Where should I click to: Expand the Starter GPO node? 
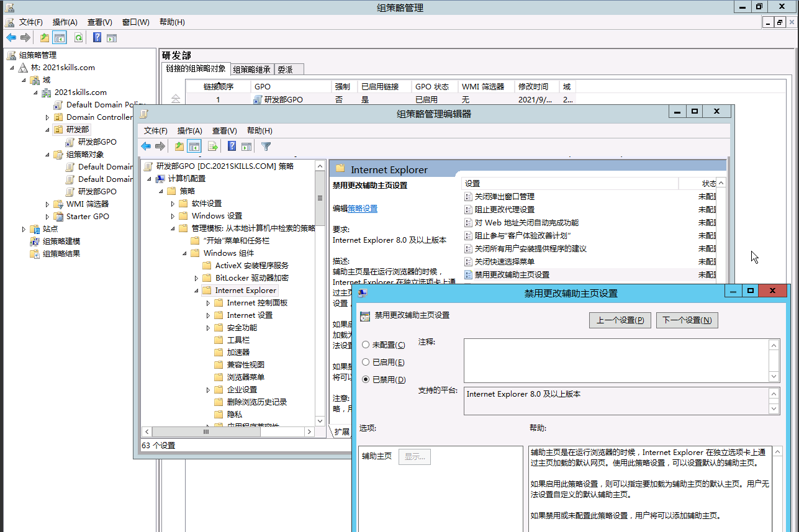point(47,217)
